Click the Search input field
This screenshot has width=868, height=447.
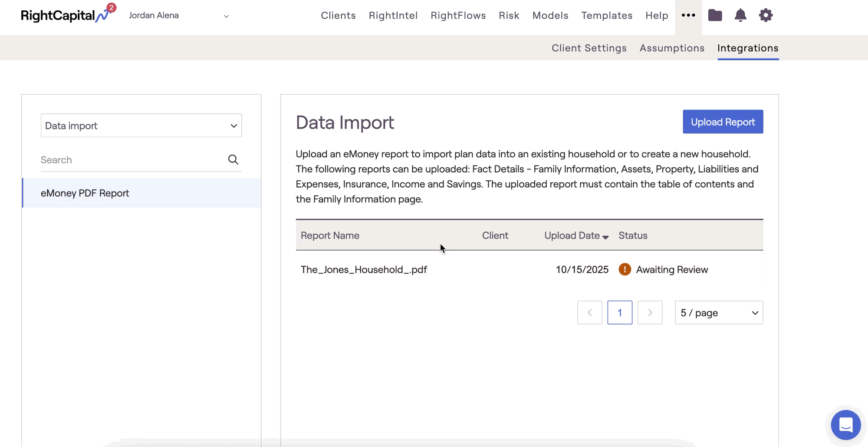click(130, 160)
